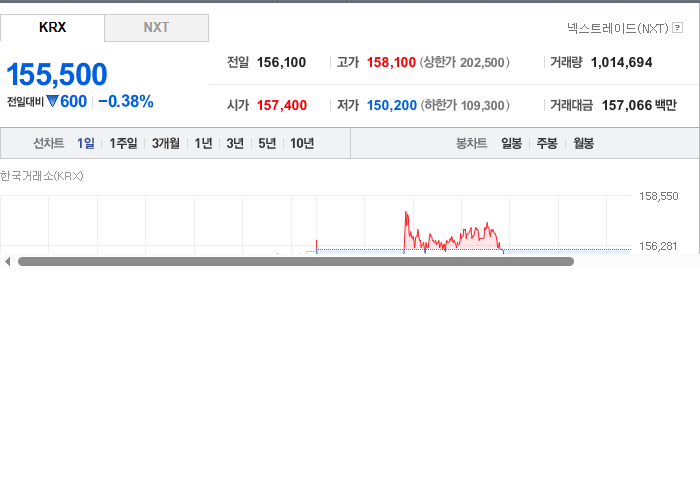Click the 거래량 value 1,014,694
This screenshot has height=490, width=700.
621,62
